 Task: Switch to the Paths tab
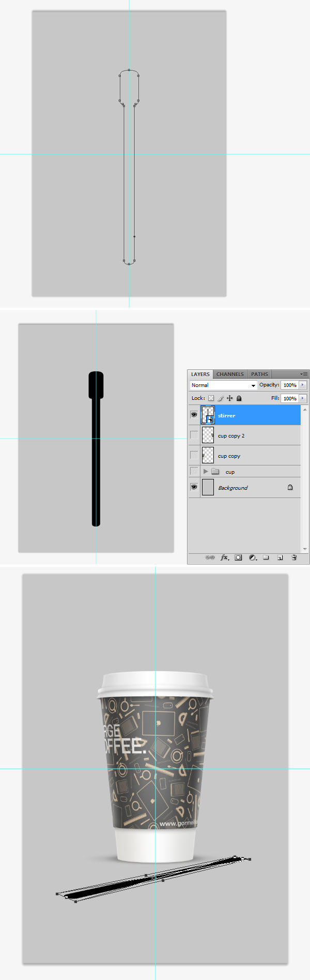[259, 374]
